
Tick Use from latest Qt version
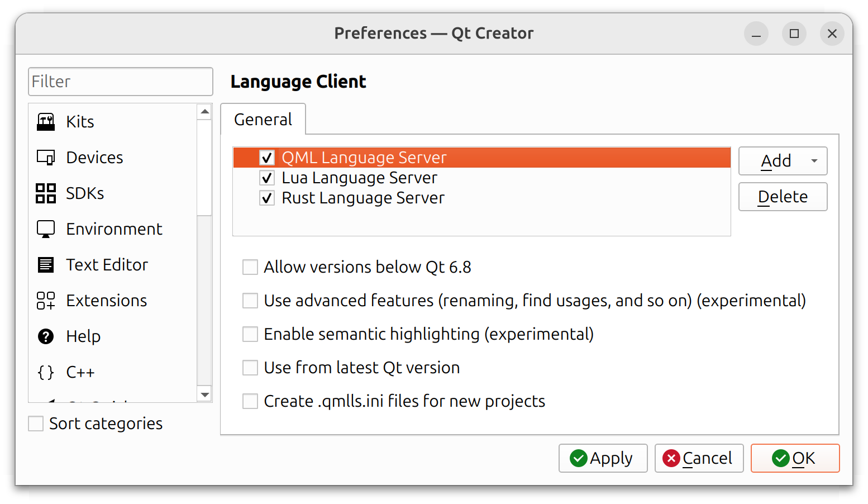tap(250, 368)
